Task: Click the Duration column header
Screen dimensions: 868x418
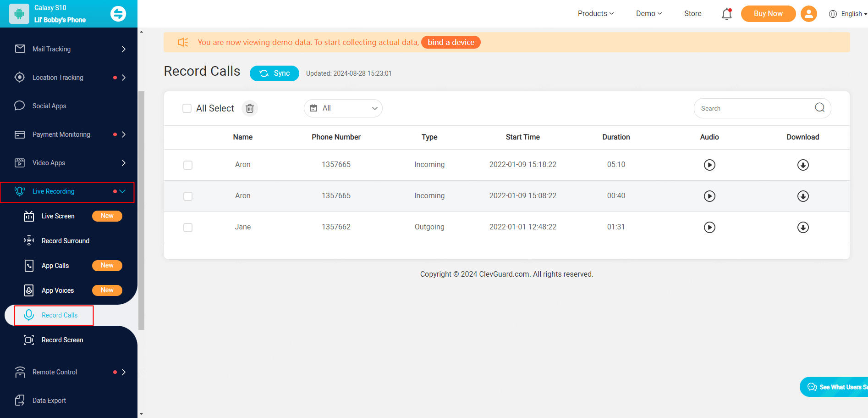Action: (616, 137)
